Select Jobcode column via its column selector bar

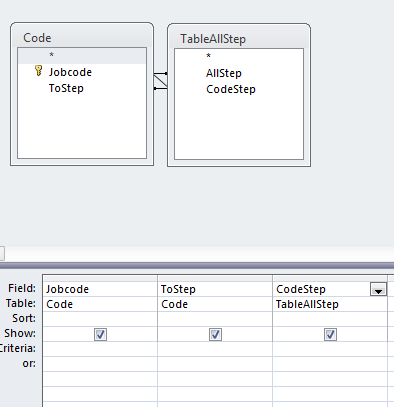click(x=100, y=278)
